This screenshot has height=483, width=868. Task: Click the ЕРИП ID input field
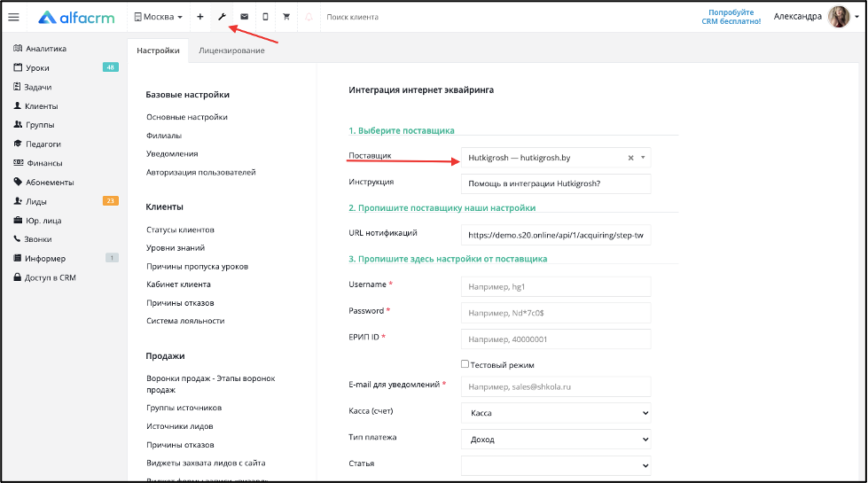pos(556,339)
